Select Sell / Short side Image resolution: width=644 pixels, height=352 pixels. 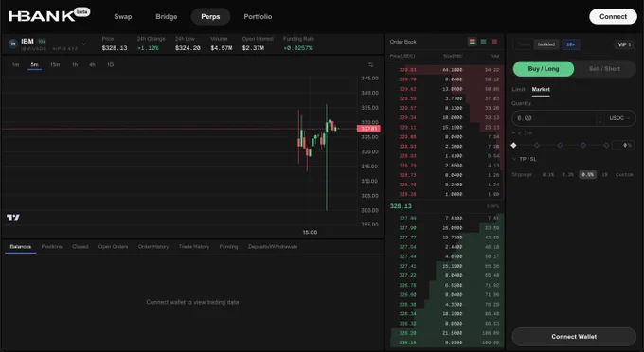[604, 69]
